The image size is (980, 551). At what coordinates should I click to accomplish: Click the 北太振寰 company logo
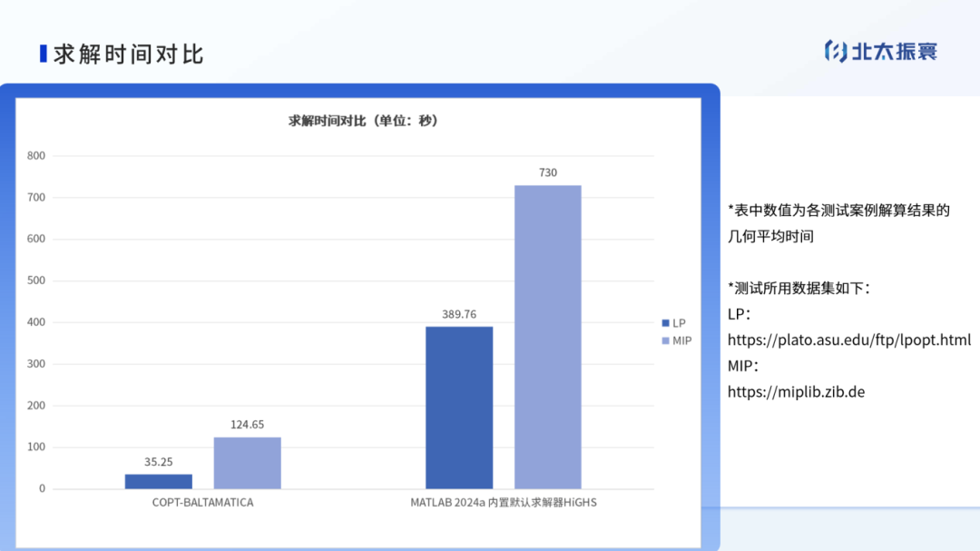click(881, 52)
